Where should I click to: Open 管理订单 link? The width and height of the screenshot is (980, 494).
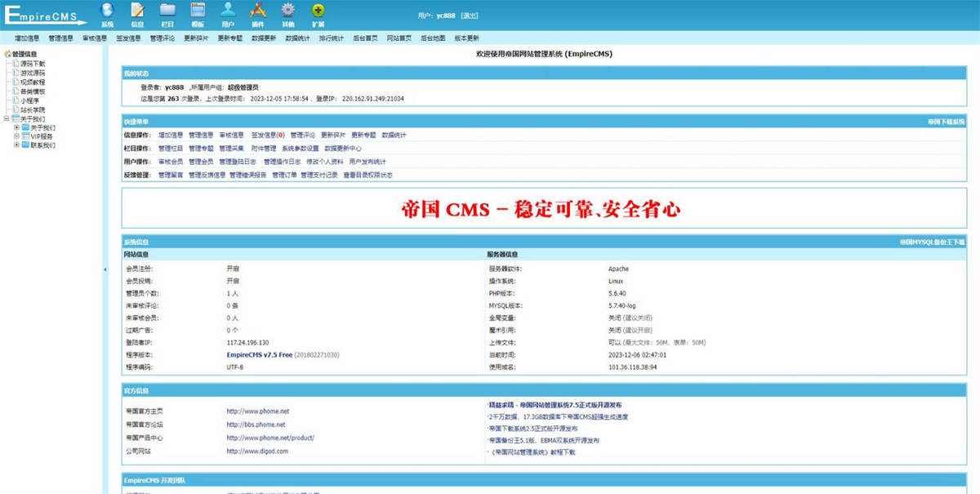pyautogui.click(x=284, y=175)
